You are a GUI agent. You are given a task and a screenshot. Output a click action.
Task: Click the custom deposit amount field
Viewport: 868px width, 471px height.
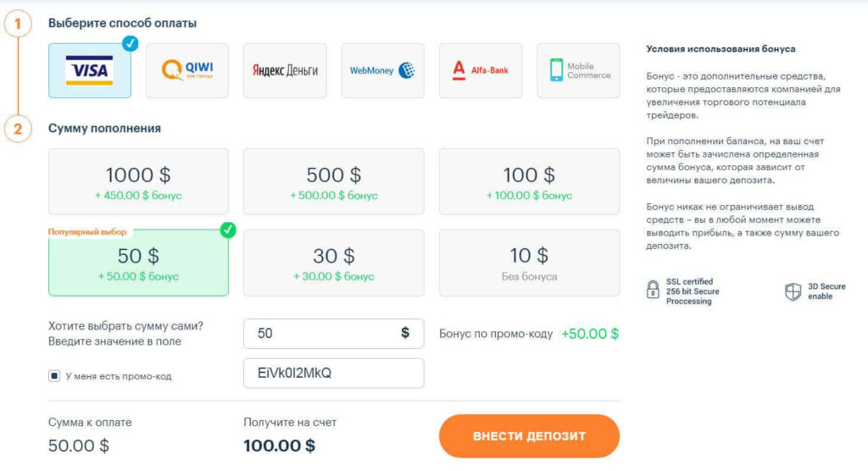[x=322, y=334]
